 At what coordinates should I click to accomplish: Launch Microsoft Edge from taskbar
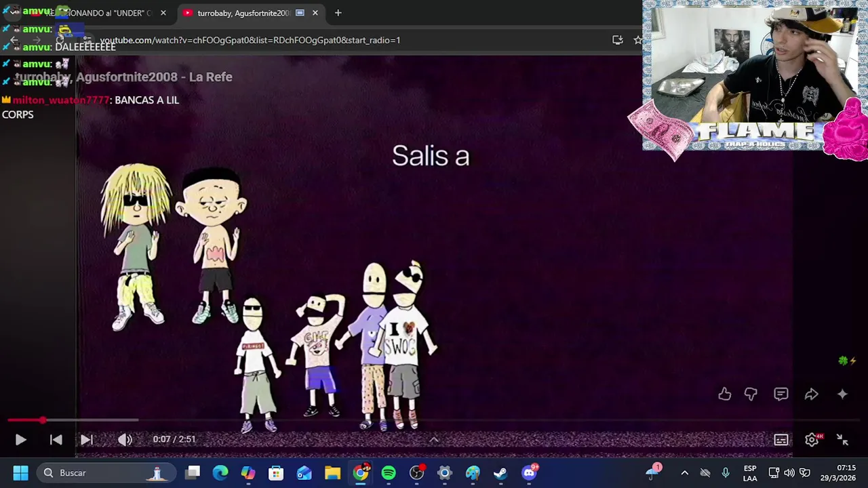(x=220, y=473)
